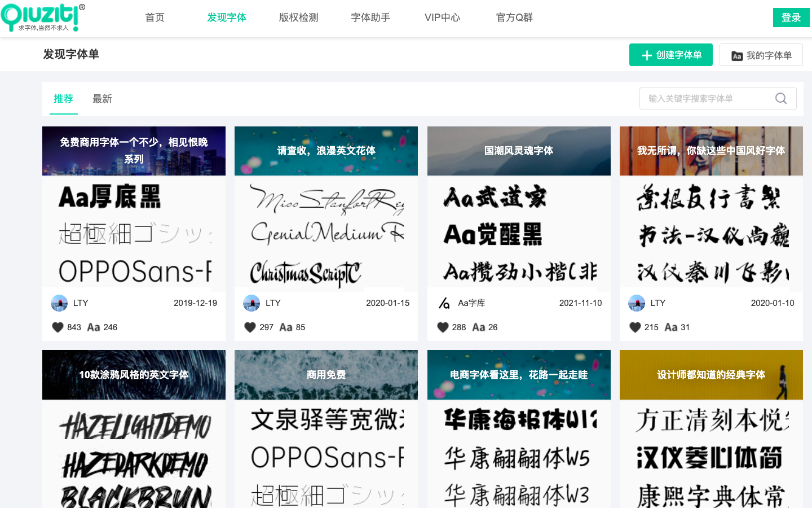Open the 字体助手 navigation item
Screen dimensions: 812x508
(x=370, y=17)
